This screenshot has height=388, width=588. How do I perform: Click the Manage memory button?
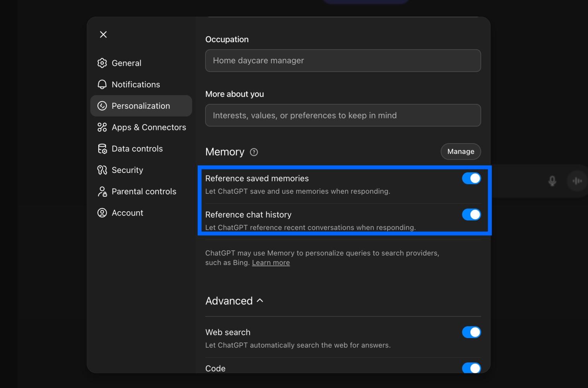tap(460, 151)
